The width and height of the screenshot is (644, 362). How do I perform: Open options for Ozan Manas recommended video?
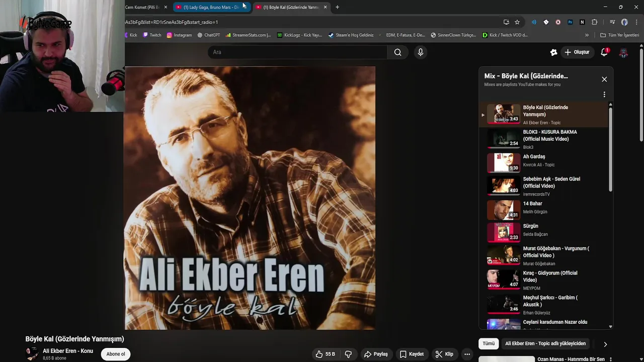tap(611, 359)
